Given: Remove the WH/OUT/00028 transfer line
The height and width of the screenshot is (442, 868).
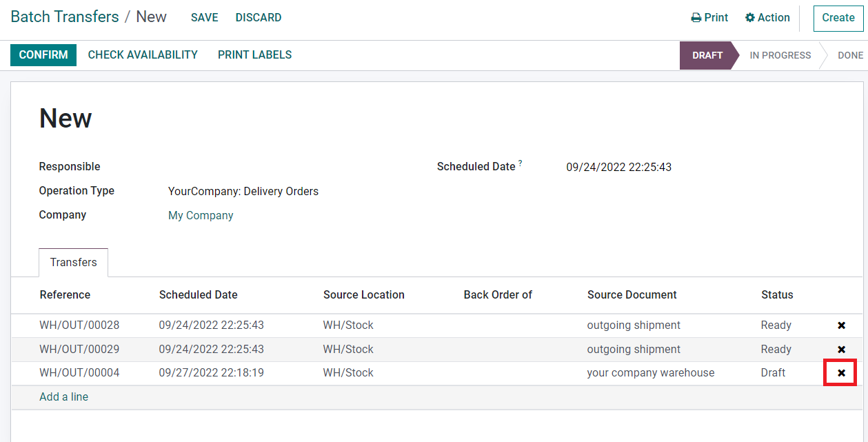Looking at the screenshot, I should [x=841, y=325].
